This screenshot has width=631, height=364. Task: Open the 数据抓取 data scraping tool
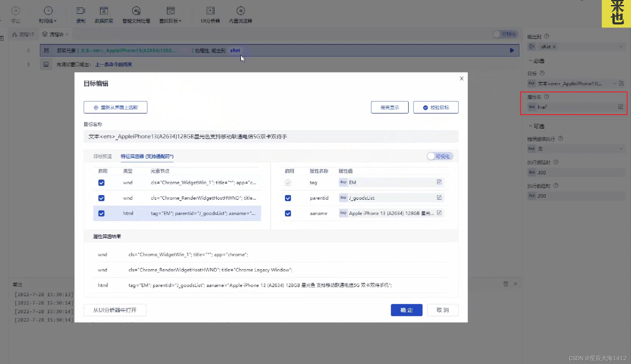(104, 14)
